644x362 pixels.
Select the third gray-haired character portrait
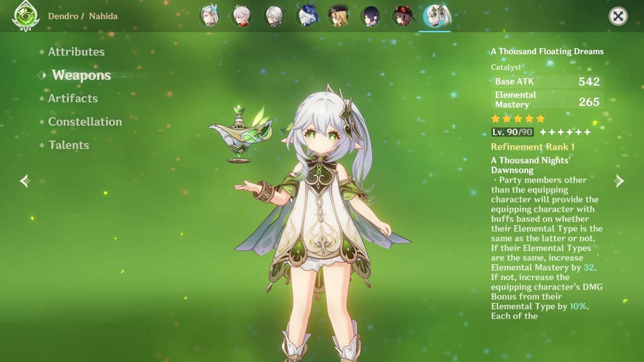[x=274, y=16]
